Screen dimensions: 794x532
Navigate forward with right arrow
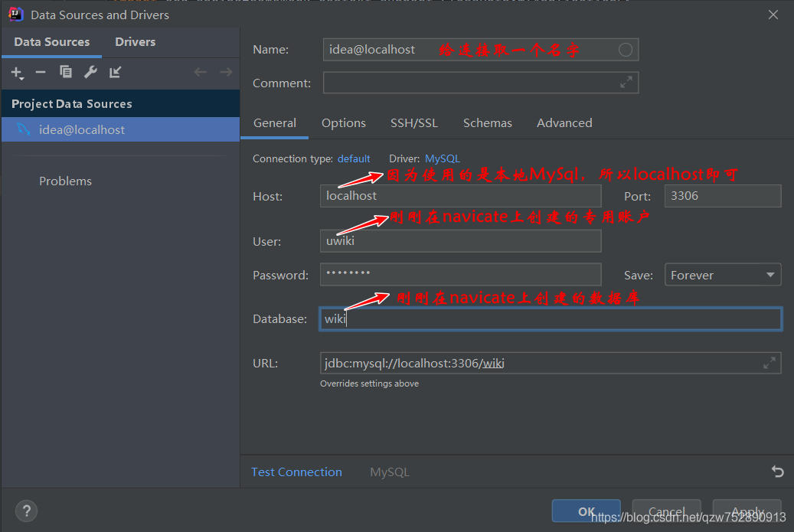click(x=226, y=72)
